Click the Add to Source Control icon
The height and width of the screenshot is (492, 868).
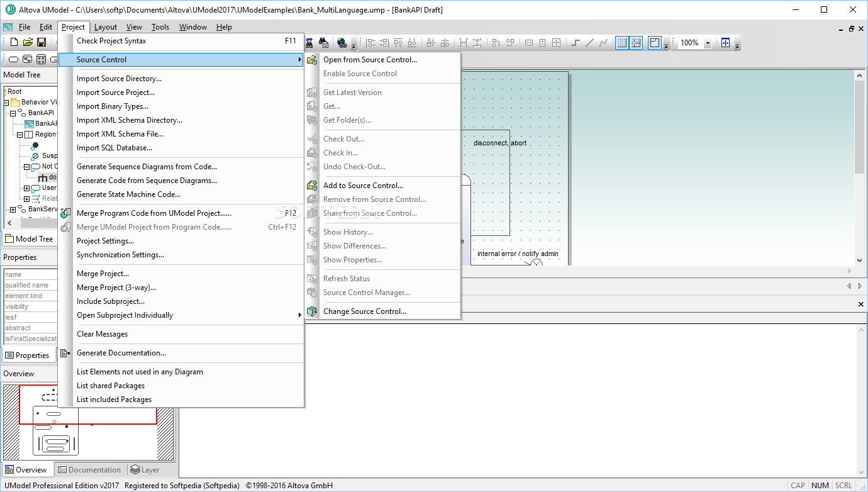click(312, 186)
